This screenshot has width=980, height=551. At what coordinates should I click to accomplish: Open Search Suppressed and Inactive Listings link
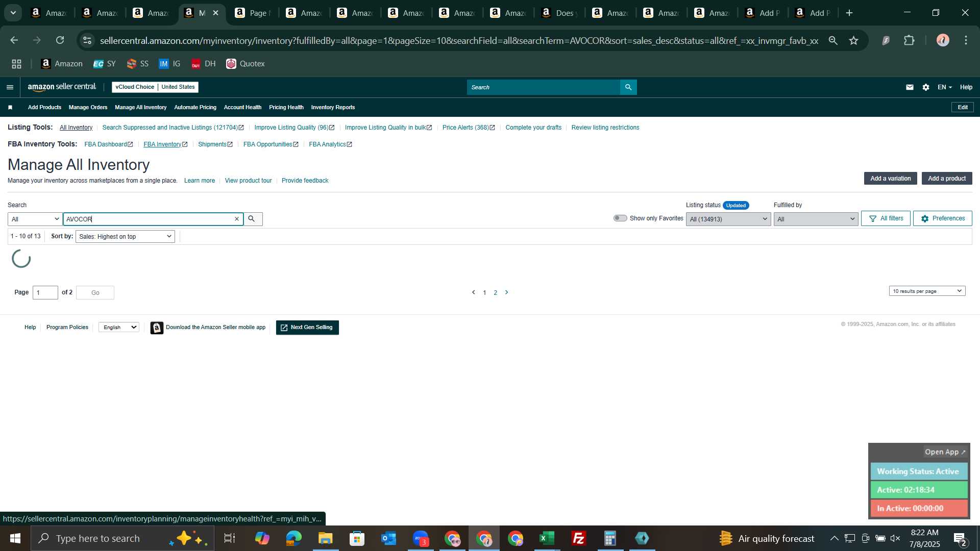click(x=173, y=128)
